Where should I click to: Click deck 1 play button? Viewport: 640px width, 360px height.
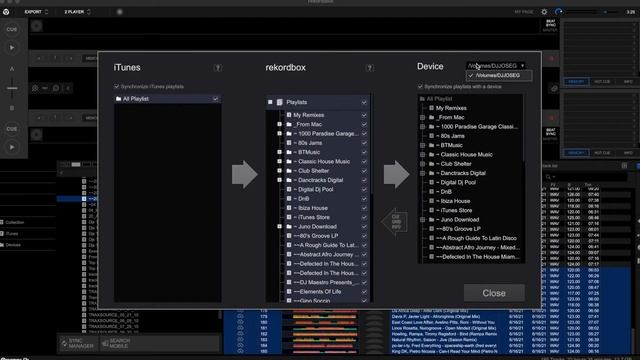tap(12, 48)
